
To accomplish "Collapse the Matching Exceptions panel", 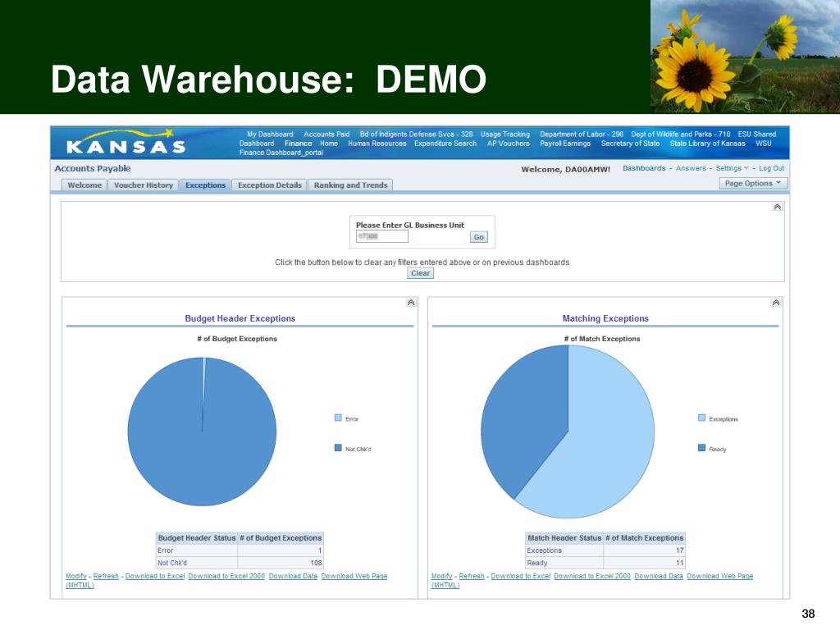I will [776, 303].
